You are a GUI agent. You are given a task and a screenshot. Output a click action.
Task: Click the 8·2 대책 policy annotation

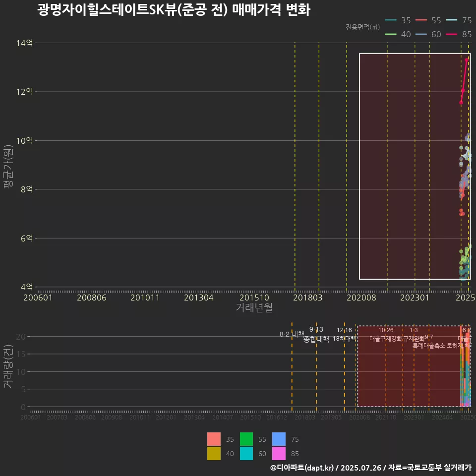[292, 334]
